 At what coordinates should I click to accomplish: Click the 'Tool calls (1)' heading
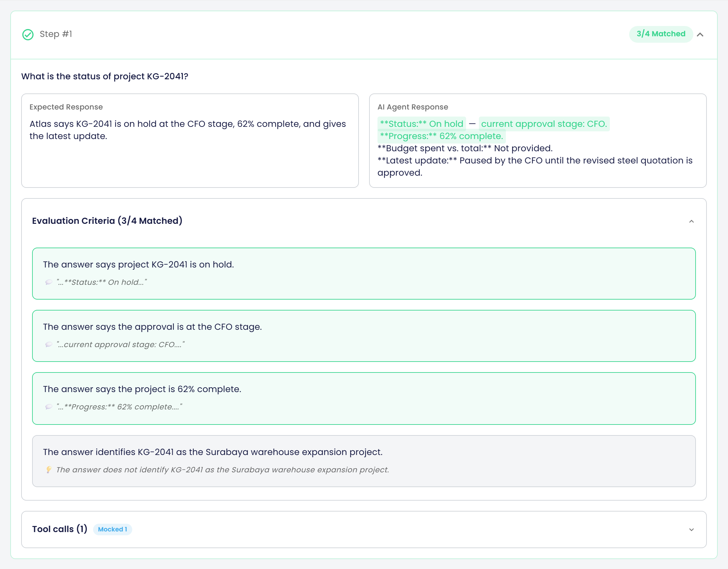pyautogui.click(x=60, y=529)
